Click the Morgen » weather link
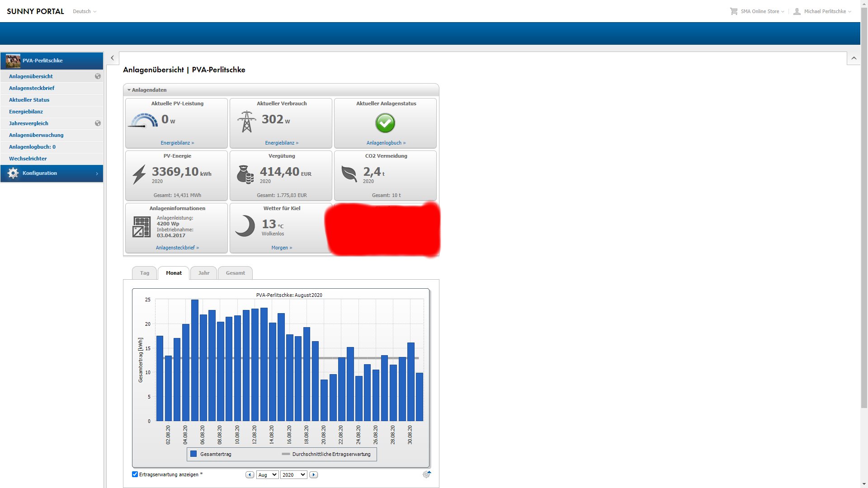 coord(281,248)
